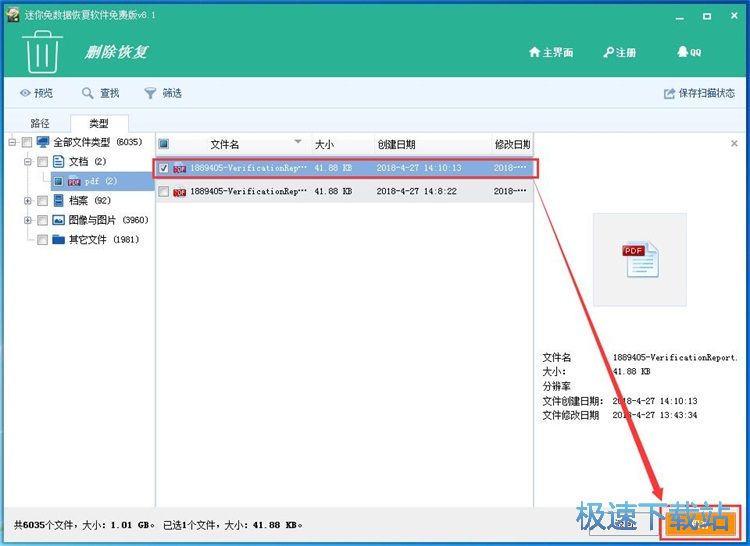Select the 文档 (2) tree item
Image resolution: width=750 pixels, height=546 pixels.
tap(87, 162)
